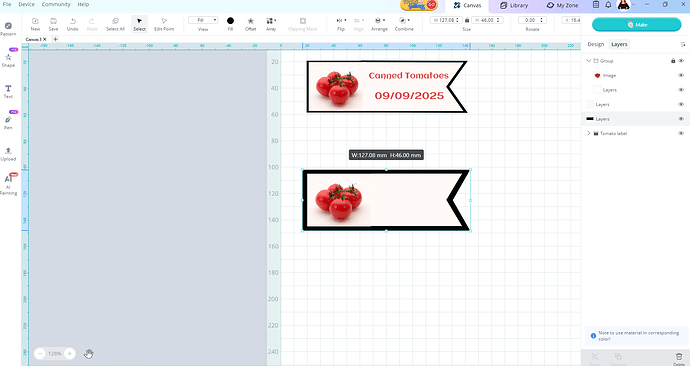This screenshot has height=366, width=690.
Task: Toggle visibility of Tomato label layer
Action: pos(681,133)
